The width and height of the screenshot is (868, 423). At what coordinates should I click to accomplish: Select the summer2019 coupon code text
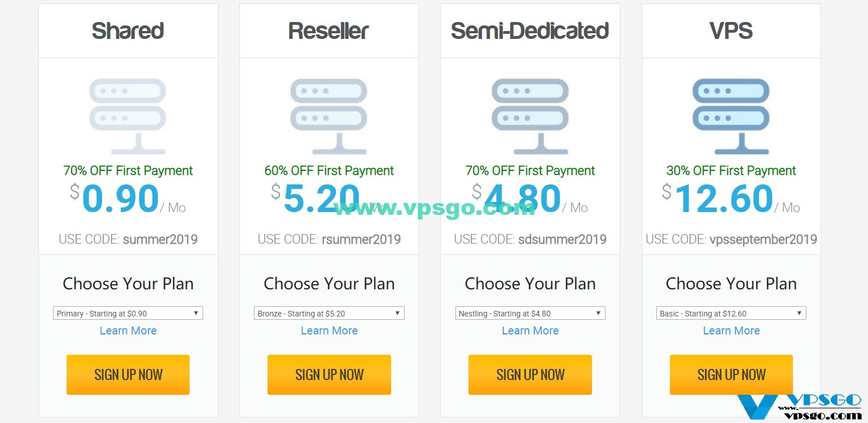point(160,239)
